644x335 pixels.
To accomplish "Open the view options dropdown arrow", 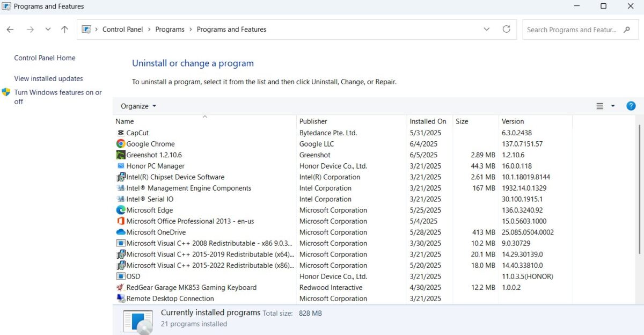I will [x=613, y=106].
